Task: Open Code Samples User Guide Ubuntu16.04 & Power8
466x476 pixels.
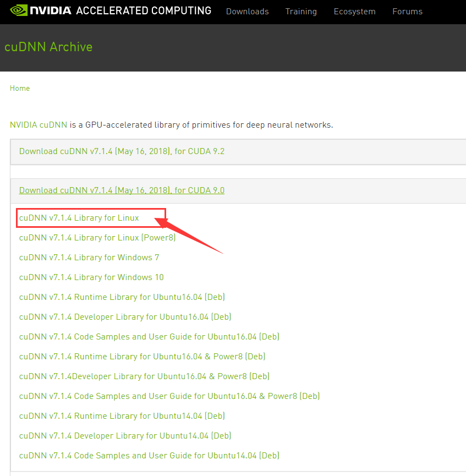Action: click(x=169, y=396)
